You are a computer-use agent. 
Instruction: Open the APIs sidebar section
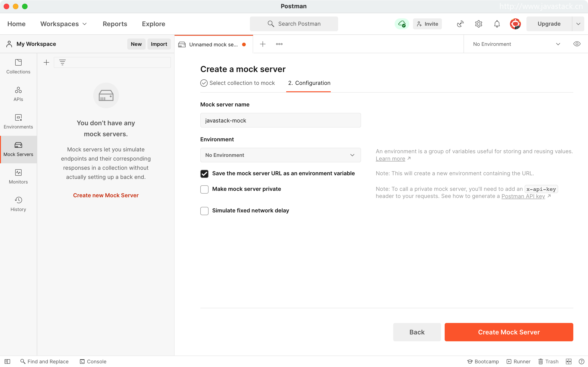[18, 94]
